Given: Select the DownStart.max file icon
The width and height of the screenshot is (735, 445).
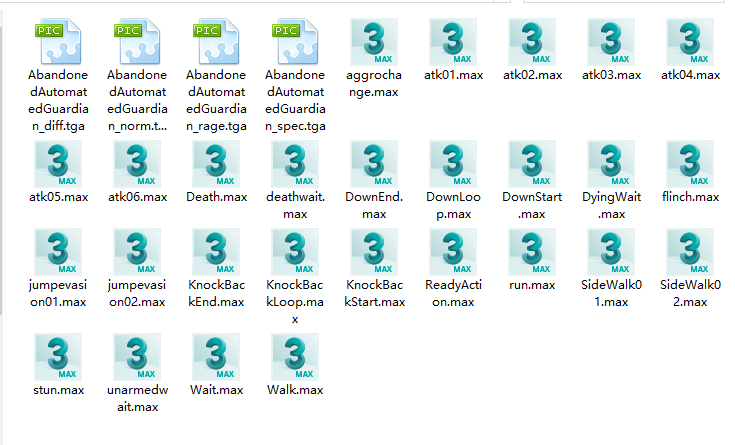Looking at the screenshot, I should coord(532,164).
